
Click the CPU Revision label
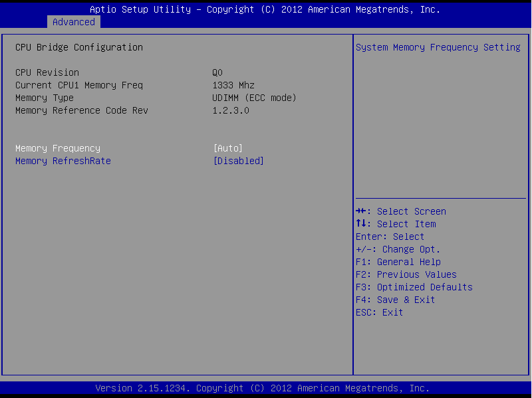[x=47, y=72]
